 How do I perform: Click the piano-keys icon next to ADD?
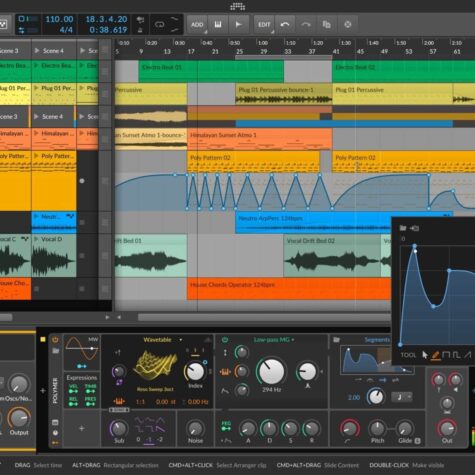(218, 24)
